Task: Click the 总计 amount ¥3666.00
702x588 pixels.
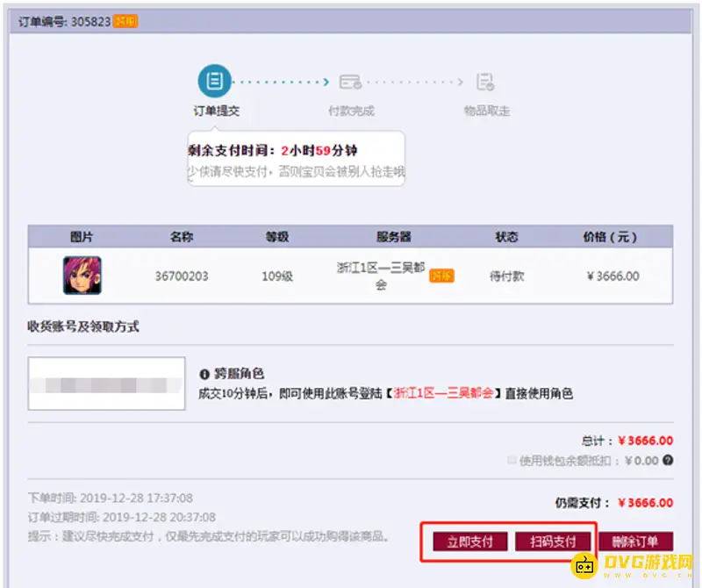Action: tap(645, 441)
